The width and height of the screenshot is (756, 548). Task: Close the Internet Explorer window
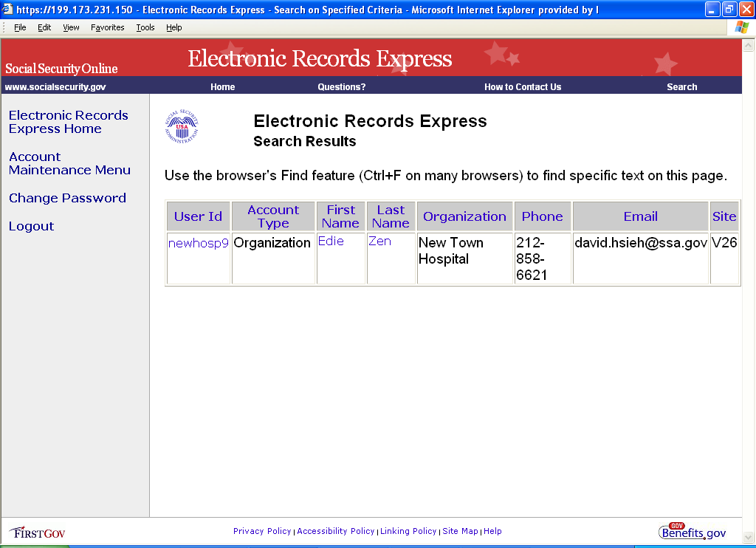tap(746, 9)
